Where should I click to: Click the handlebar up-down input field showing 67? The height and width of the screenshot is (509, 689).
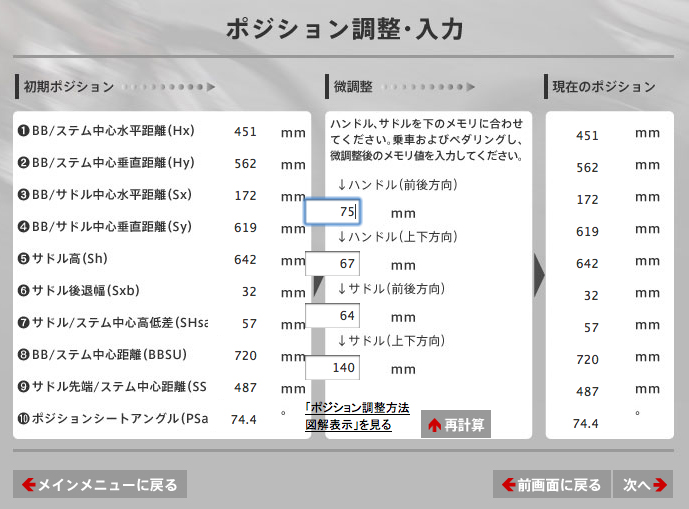[x=333, y=263]
